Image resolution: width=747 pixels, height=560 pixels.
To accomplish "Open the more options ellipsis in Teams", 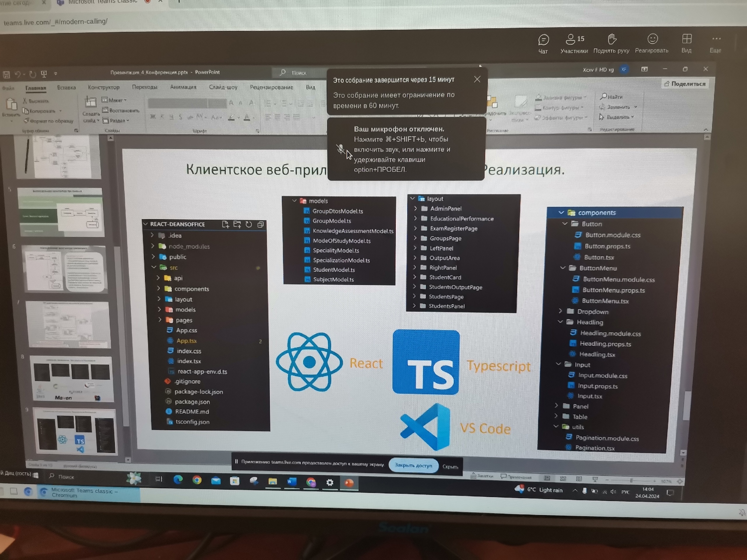I will (x=716, y=39).
